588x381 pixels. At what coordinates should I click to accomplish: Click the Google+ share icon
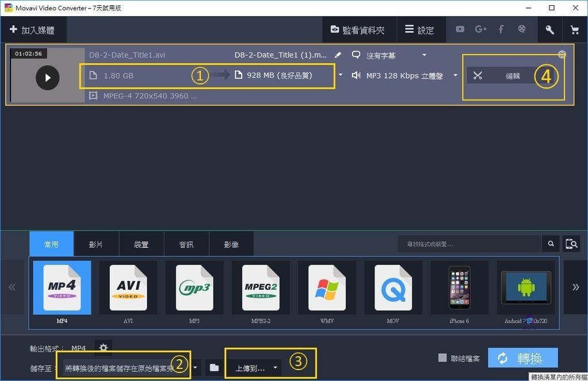click(481, 29)
